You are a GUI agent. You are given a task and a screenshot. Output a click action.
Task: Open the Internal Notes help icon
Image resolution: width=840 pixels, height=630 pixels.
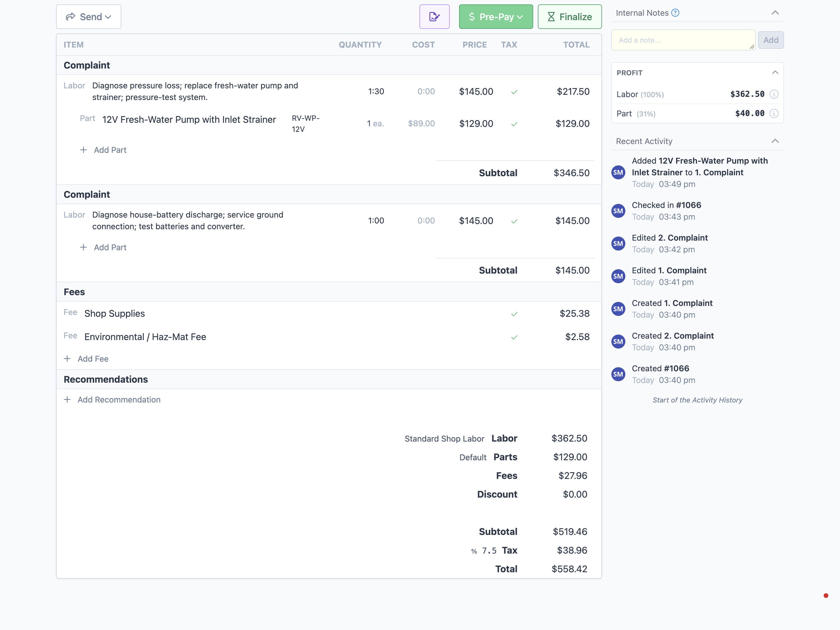(x=675, y=13)
